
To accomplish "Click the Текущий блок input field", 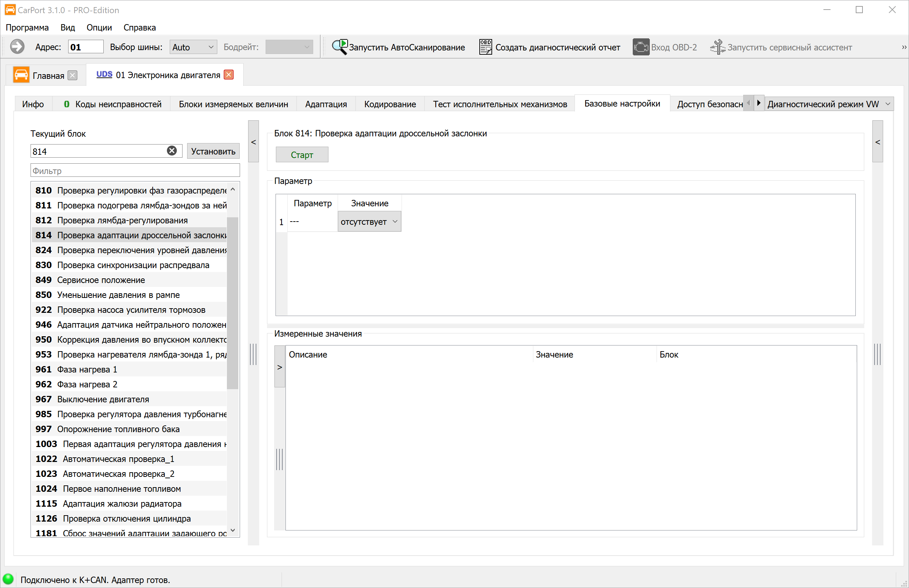I will 106,151.
